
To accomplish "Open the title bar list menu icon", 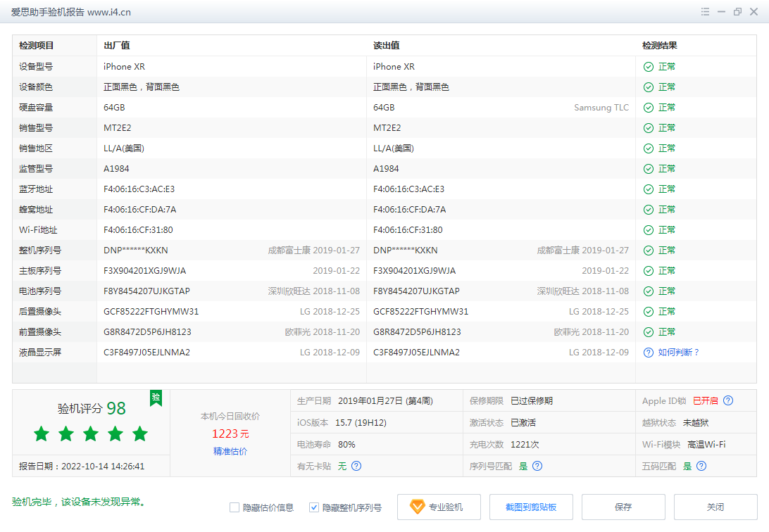I will (705, 12).
